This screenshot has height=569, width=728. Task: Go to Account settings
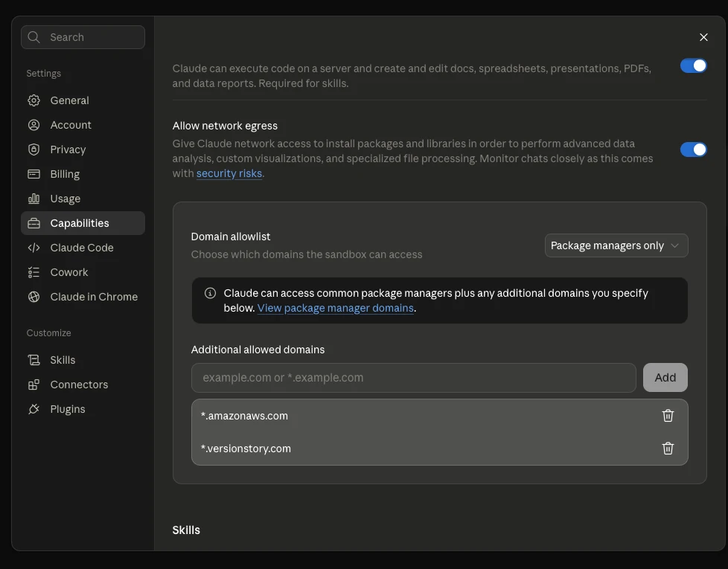pos(83,125)
